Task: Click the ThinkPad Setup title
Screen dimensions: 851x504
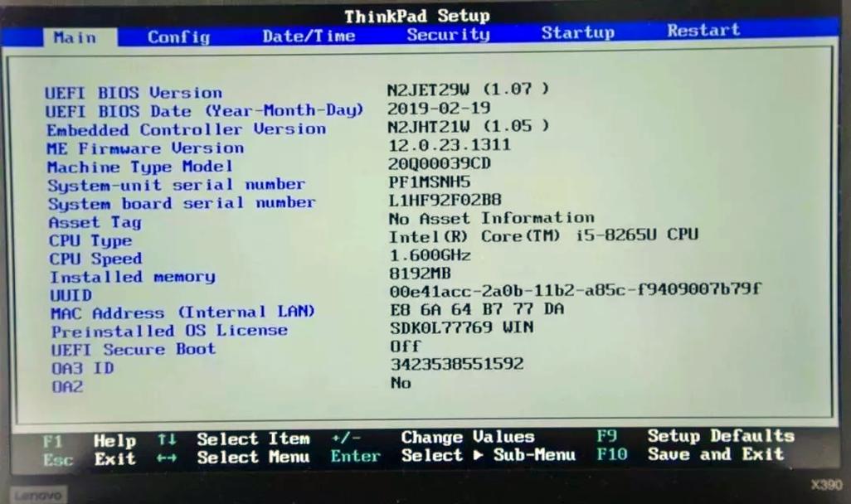Action: (x=417, y=16)
